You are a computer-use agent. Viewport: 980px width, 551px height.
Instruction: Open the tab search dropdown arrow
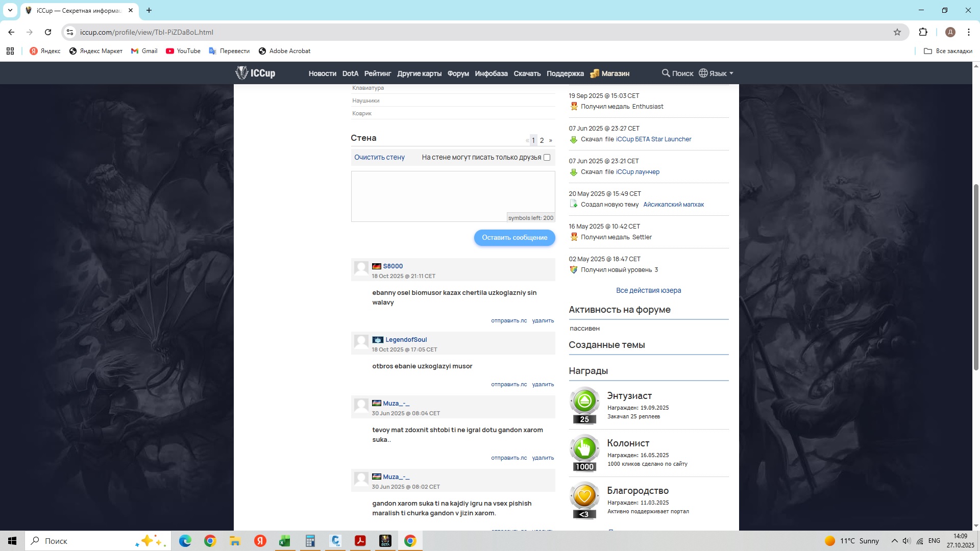[x=10, y=10]
